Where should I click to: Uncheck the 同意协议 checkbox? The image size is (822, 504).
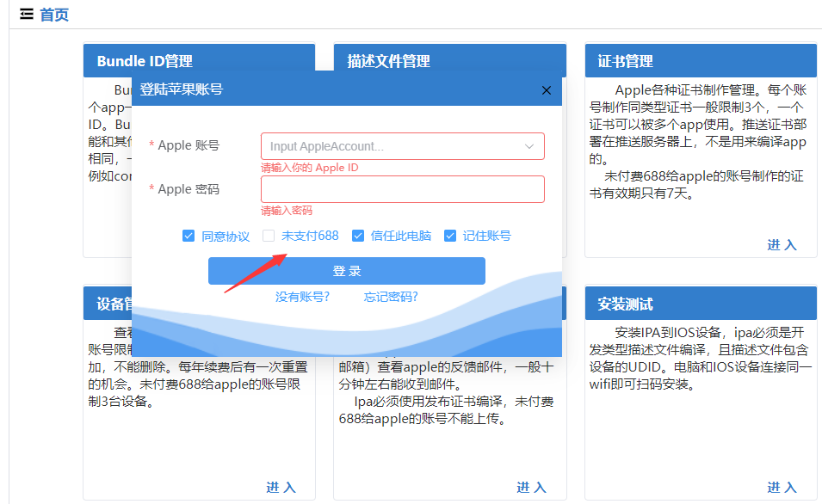point(189,236)
